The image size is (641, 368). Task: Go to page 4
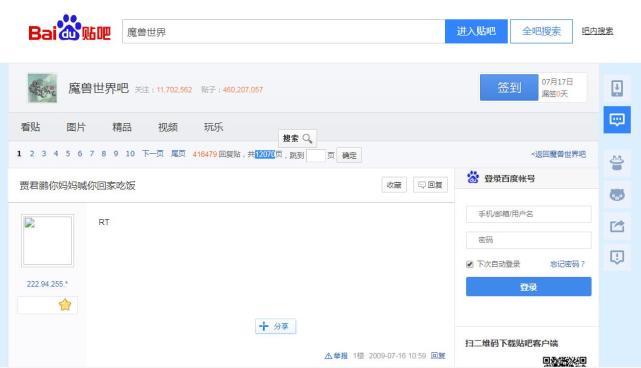(56, 154)
